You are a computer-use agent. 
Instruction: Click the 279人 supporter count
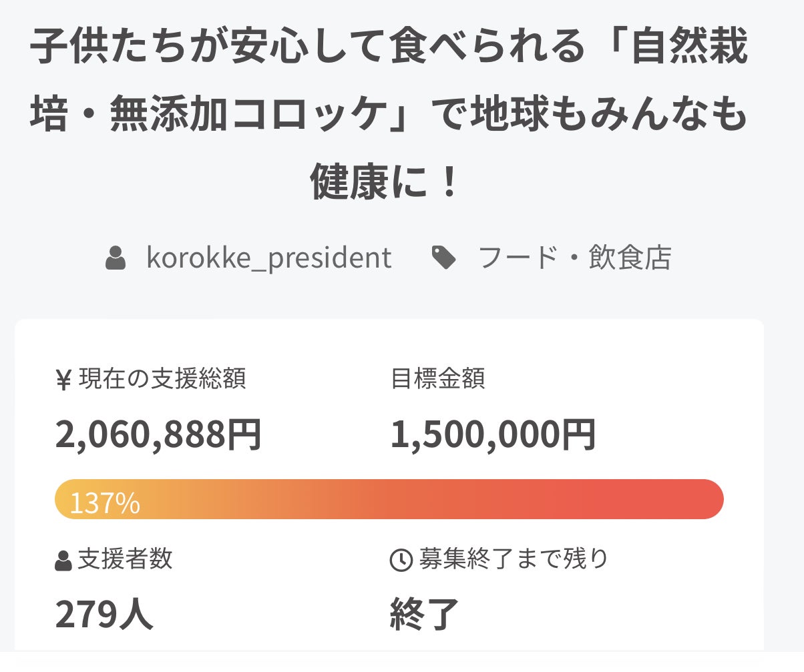tap(104, 615)
